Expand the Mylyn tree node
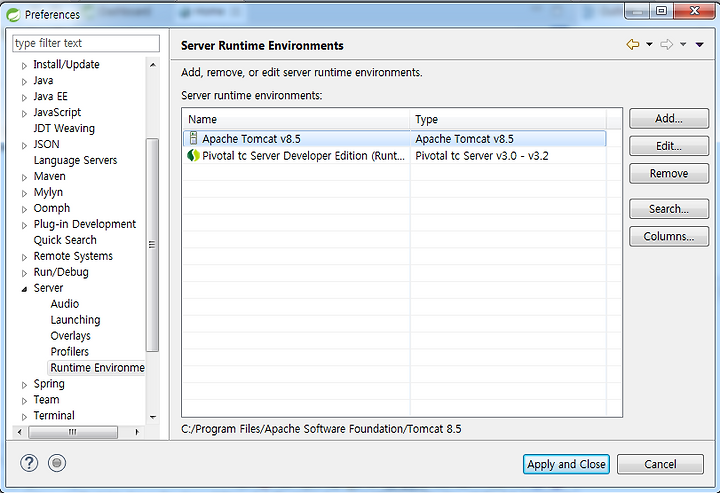Image resolution: width=720 pixels, height=493 pixels. coord(24,194)
